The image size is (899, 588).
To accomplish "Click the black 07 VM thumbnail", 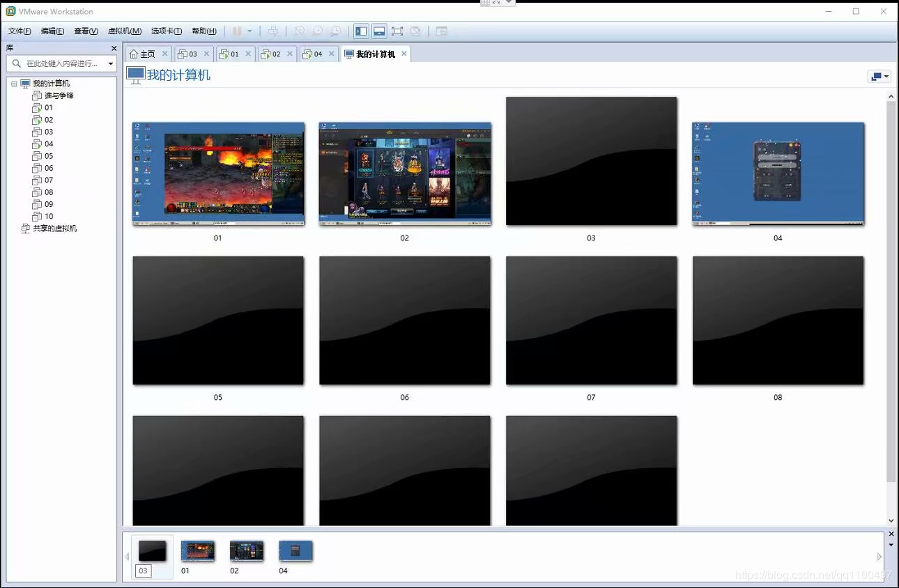I will [x=592, y=320].
